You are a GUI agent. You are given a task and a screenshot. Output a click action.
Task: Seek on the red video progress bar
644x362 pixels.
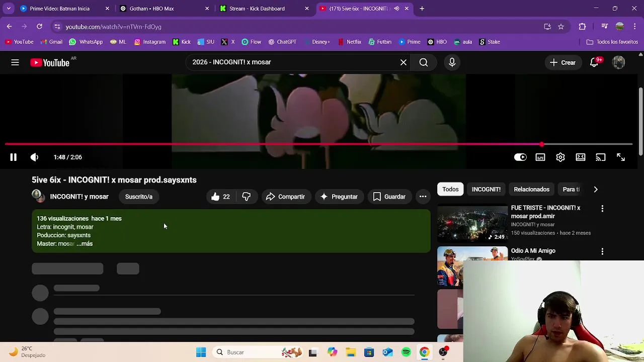coord(318,144)
